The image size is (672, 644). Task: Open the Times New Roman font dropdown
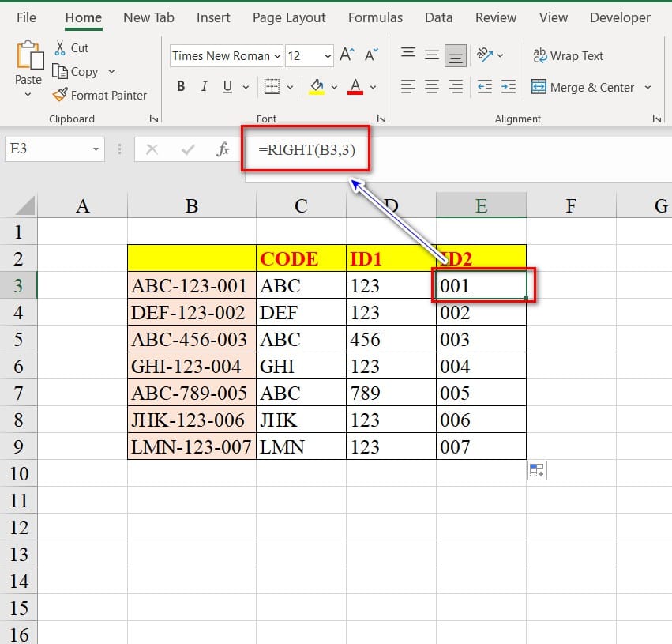point(277,56)
